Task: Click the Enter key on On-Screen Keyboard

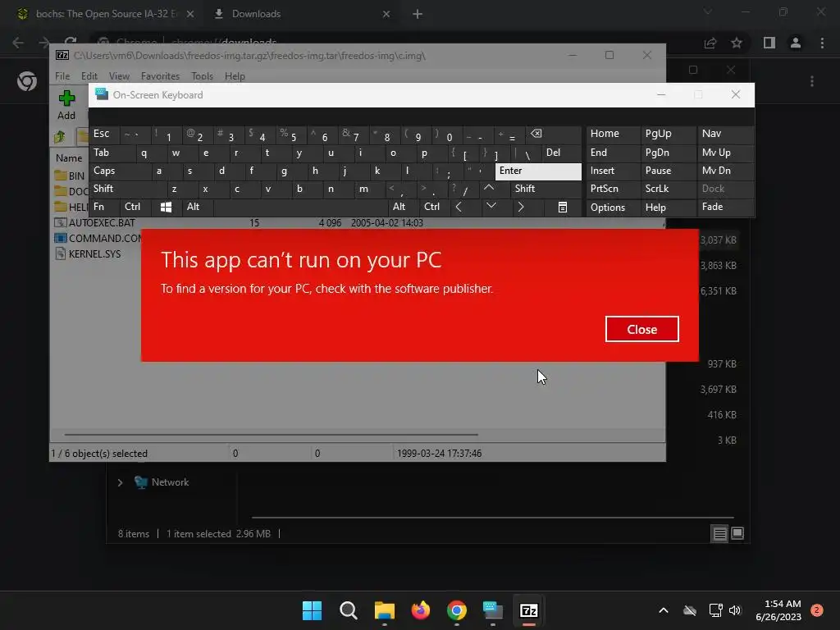Action: coord(538,171)
